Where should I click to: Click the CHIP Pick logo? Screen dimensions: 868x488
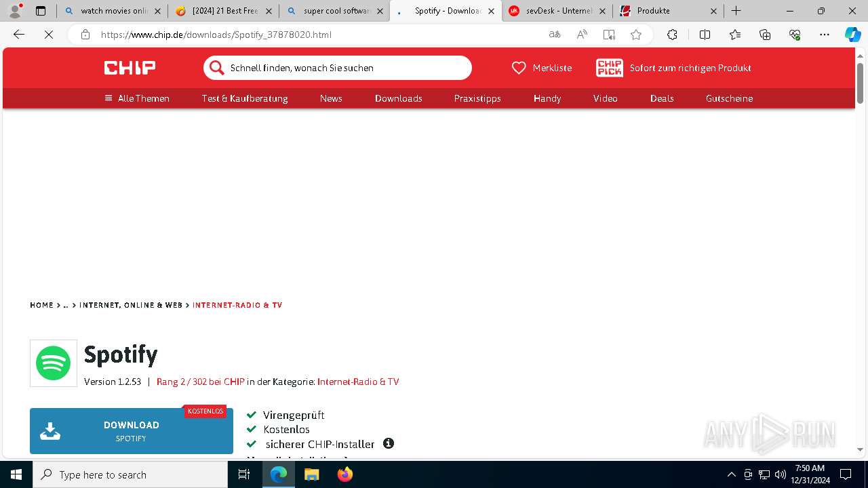click(x=609, y=68)
